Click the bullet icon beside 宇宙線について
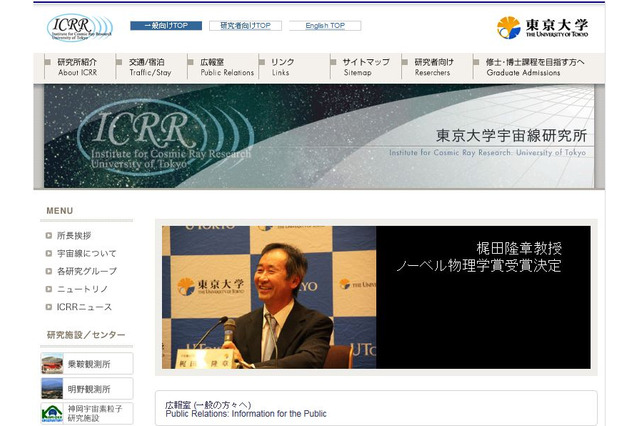The height and width of the screenshot is (426, 640). (x=49, y=253)
